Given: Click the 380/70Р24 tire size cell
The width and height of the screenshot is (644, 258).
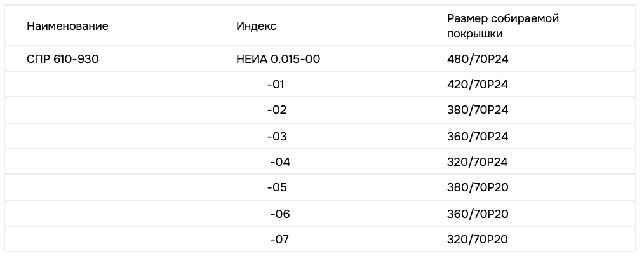Looking at the screenshot, I should tap(478, 110).
